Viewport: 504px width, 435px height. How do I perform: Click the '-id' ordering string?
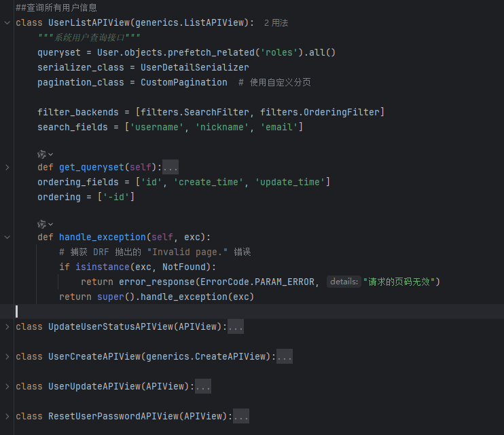pos(116,197)
